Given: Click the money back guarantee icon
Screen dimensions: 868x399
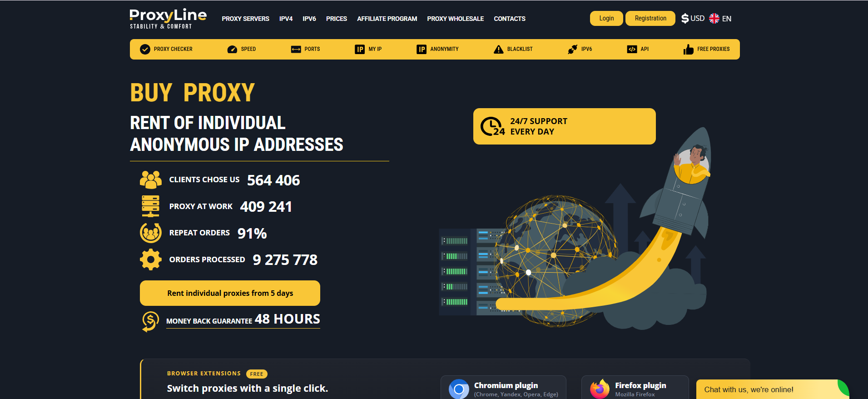Looking at the screenshot, I should coord(150,321).
